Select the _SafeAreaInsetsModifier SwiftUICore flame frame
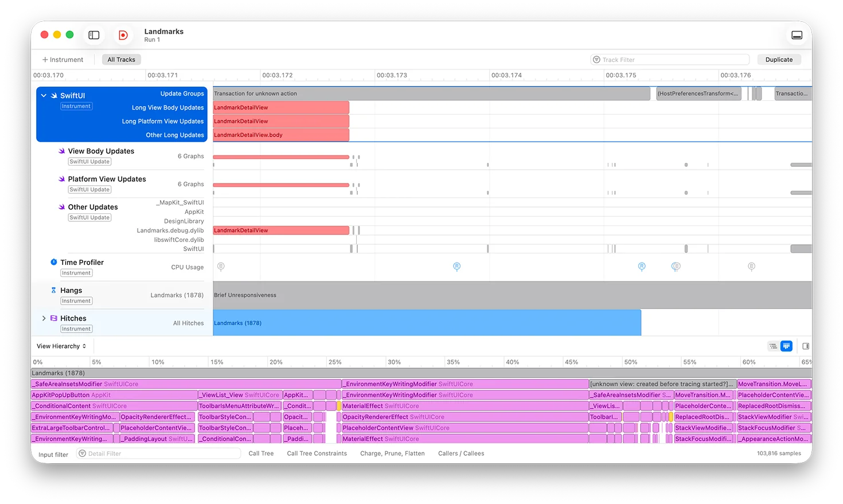The width and height of the screenshot is (843, 504). pos(186,384)
